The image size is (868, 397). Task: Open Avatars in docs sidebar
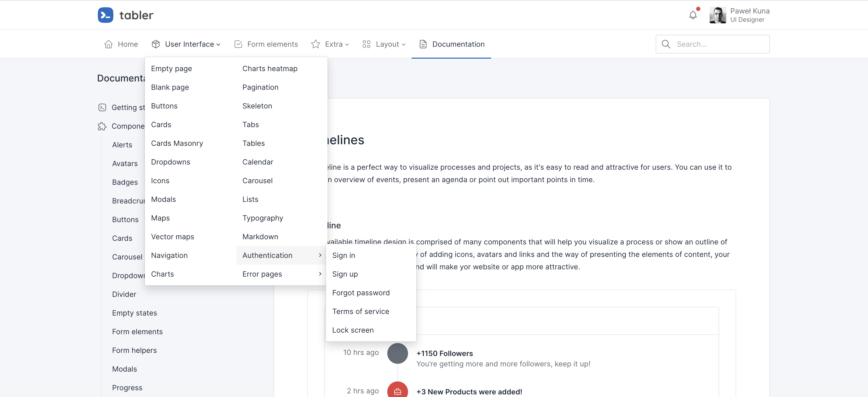(x=125, y=164)
